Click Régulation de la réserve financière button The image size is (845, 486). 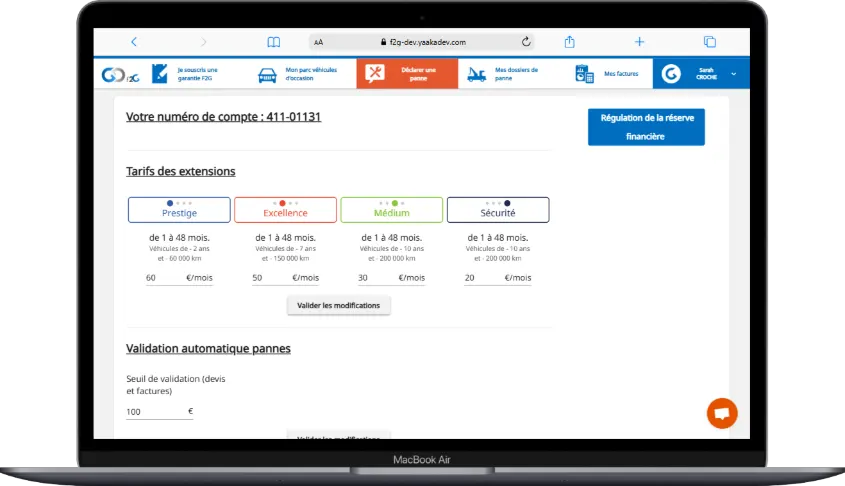[646, 127]
